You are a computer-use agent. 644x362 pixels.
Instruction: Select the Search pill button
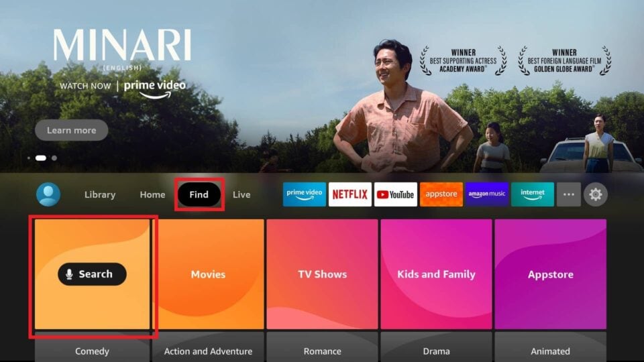92,274
